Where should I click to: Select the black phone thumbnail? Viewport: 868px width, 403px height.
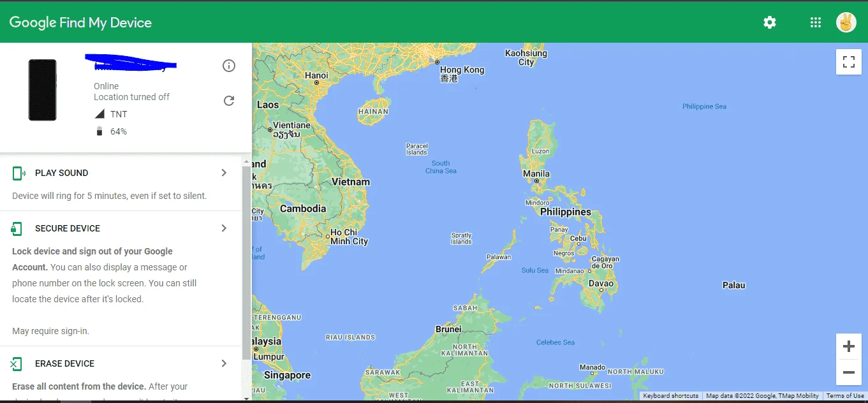42,90
